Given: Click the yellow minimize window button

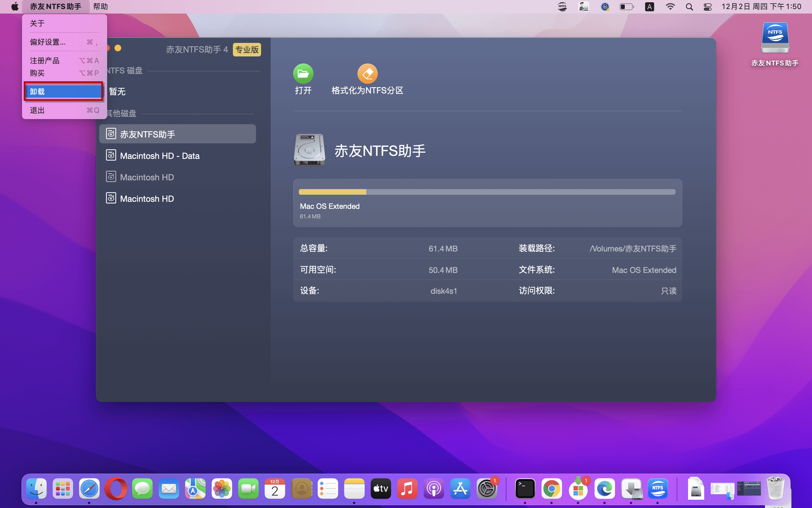Looking at the screenshot, I should coord(118,48).
